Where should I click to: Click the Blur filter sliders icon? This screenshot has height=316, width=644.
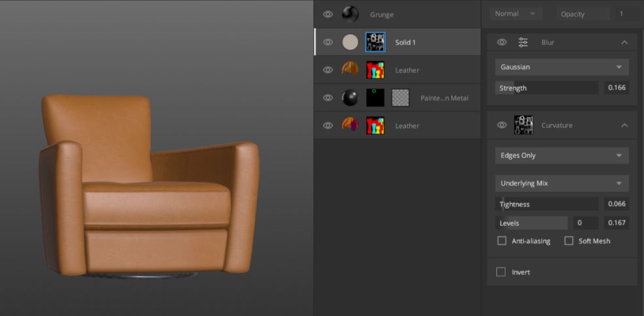[x=523, y=42]
